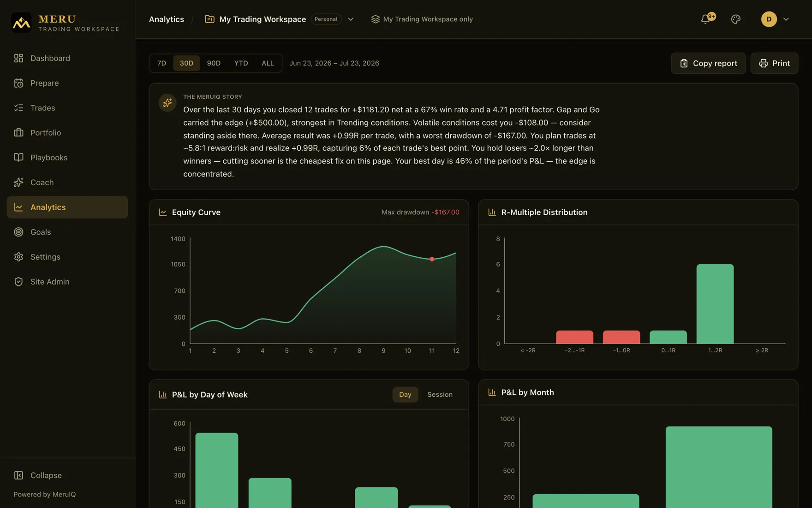
Task: Click the Analytics breadcrumb title
Action: click(x=167, y=19)
